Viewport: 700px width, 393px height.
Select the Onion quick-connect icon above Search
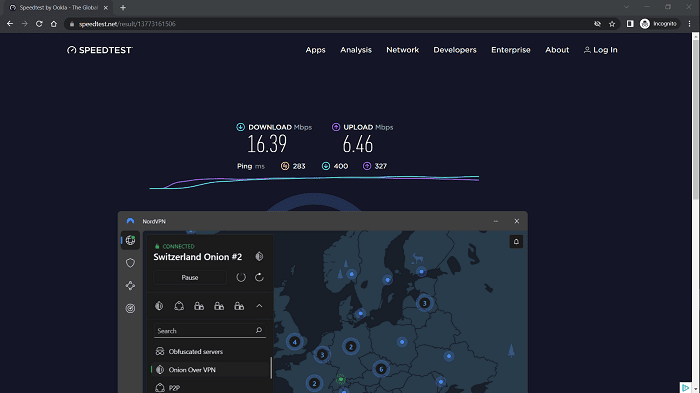(159, 306)
